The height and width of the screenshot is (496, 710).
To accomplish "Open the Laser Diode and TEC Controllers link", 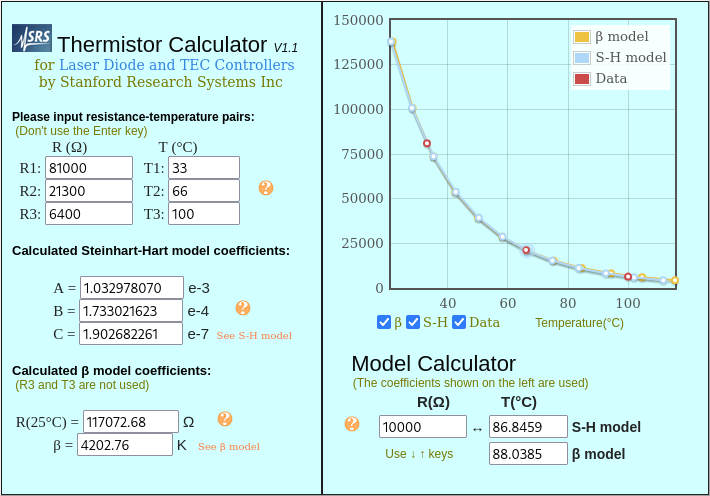I will point(177,65).
